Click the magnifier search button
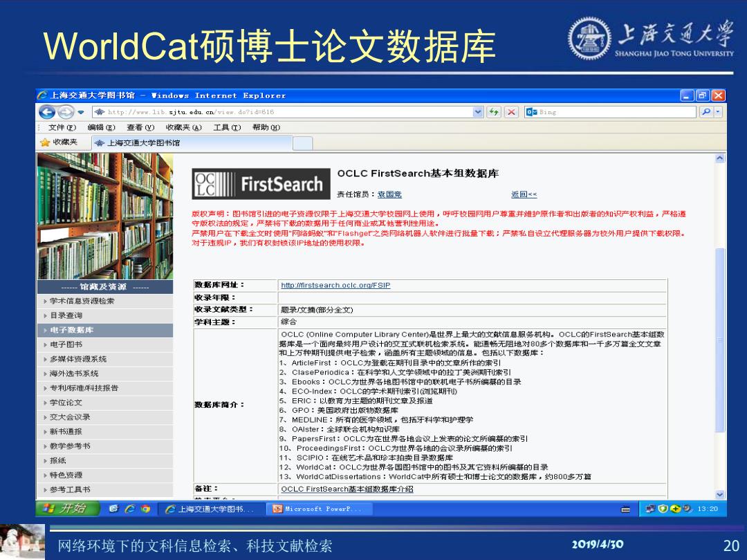The image size is (747, 560). (x=705, y=112)
